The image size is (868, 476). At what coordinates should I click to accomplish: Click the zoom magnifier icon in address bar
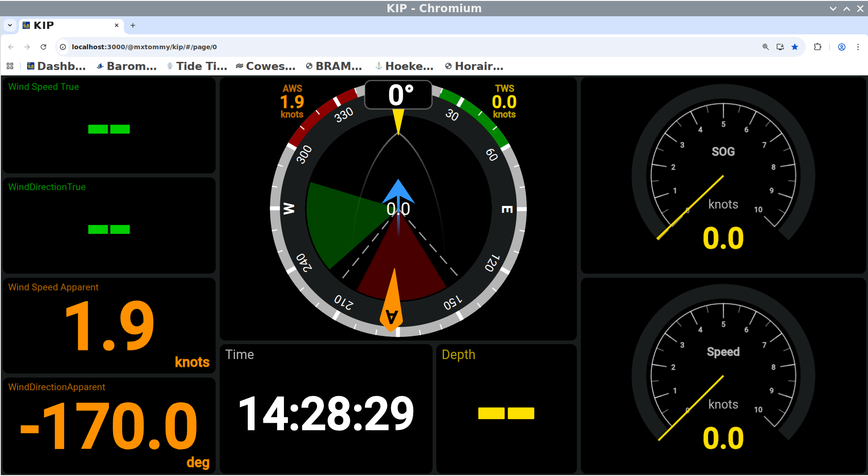pos(765,47)
